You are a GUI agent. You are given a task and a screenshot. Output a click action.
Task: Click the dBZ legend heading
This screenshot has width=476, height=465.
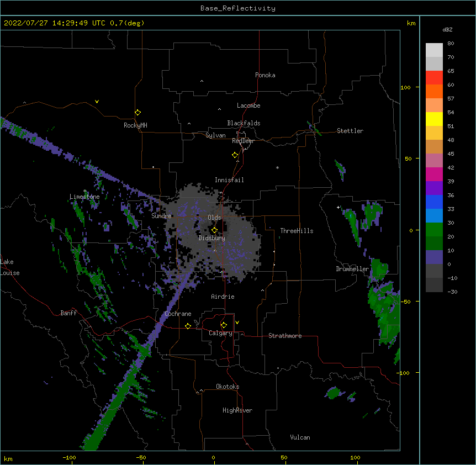click(447, 29)
